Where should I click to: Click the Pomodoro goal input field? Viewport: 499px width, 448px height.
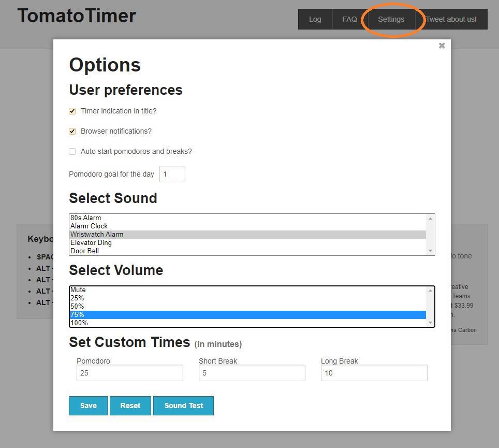tap(172, 174)
